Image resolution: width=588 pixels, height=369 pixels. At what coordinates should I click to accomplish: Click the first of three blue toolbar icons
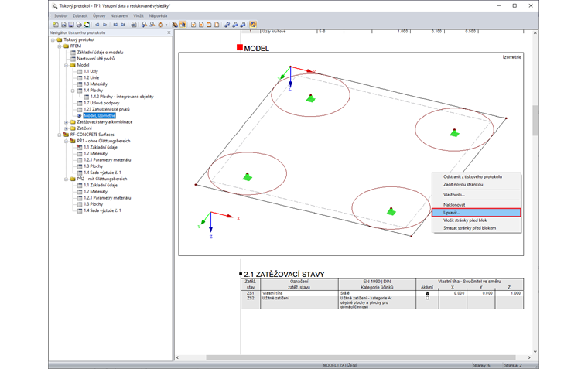click(227, 25)
